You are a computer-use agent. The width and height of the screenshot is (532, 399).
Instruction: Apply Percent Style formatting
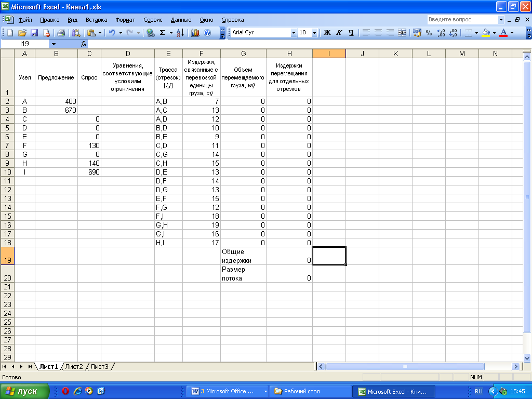tap(429, 33)
